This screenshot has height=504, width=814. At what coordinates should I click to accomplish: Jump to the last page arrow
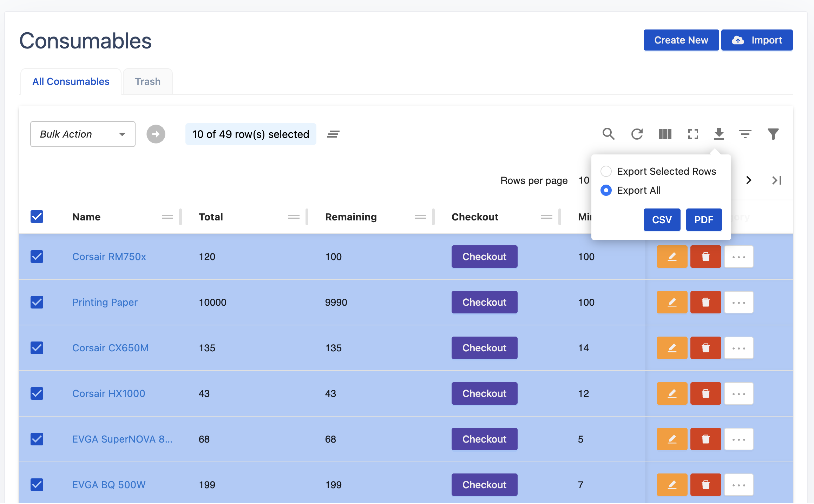tap(776, 180)
